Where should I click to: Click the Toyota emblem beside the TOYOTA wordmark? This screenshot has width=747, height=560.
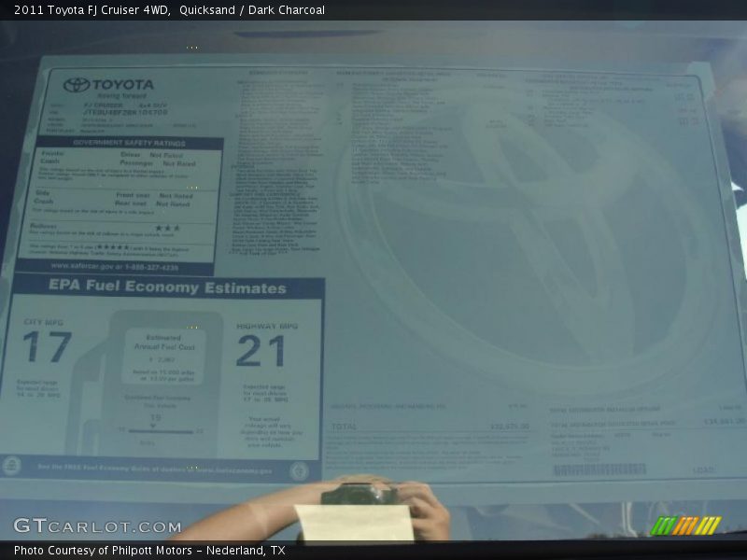[77, 85]
